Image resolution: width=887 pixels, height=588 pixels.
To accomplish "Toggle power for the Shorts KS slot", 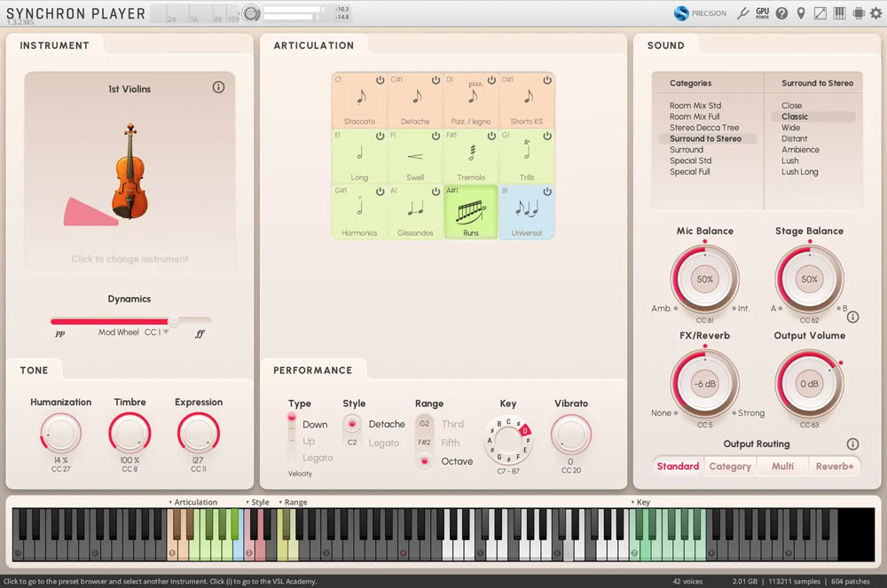I will tap(547, 81).
